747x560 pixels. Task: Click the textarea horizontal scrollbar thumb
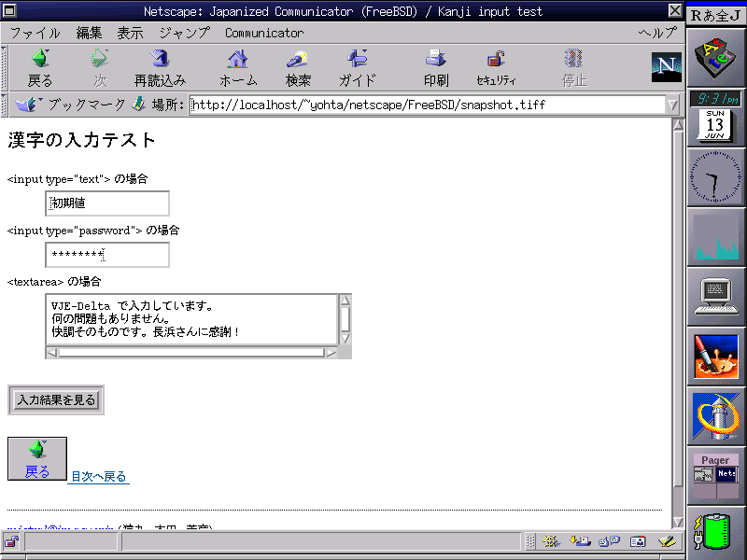click(x=191, y=353)
